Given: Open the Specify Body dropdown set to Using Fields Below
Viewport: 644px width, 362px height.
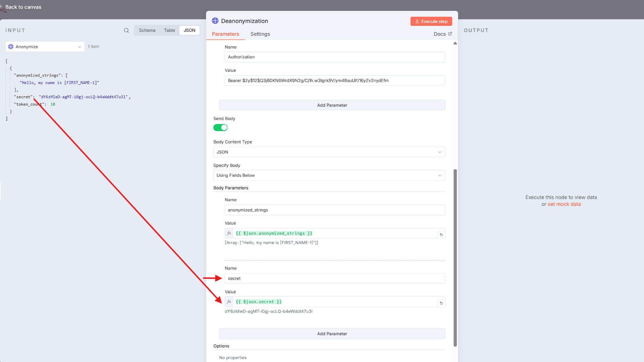Looking at the screenshot, I should pos(329,175).
